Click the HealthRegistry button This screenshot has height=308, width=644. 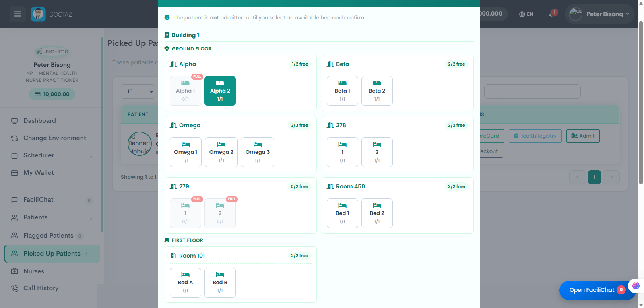(535, 136)
